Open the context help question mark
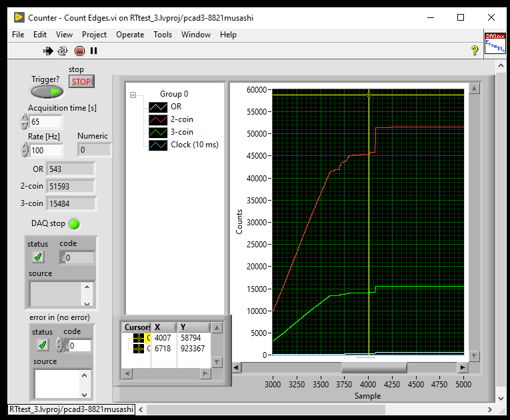 474,51
